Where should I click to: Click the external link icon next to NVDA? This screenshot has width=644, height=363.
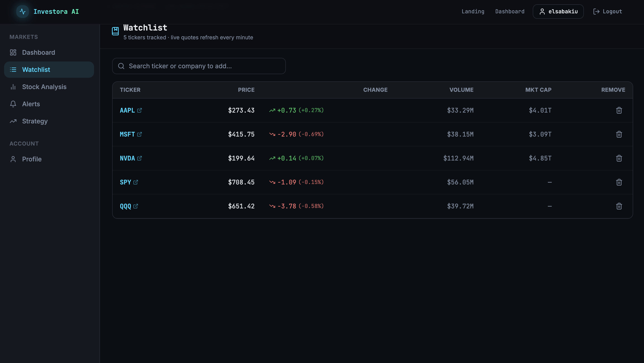coord(140,158)
